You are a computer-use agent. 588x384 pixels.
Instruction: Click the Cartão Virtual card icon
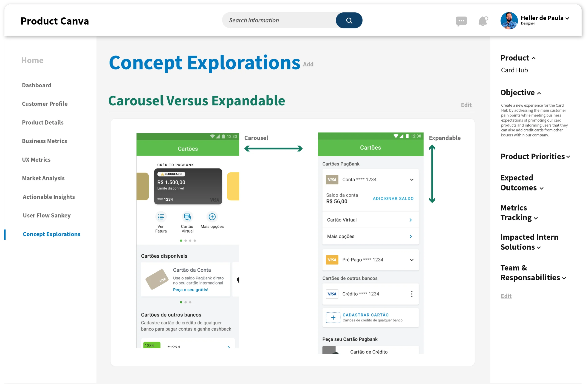click(x=187, y=217)
